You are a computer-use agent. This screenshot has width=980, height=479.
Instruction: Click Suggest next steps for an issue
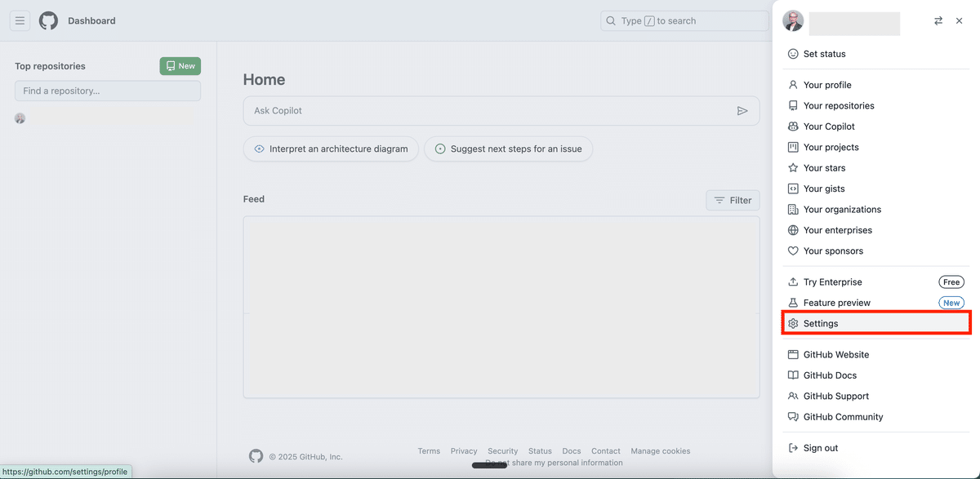508,149
